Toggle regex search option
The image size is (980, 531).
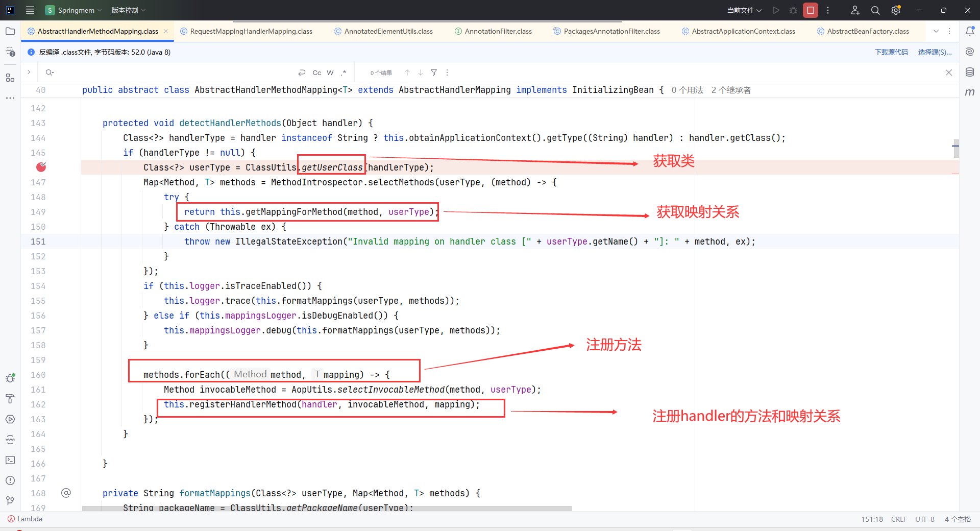(x=344, y=73)
